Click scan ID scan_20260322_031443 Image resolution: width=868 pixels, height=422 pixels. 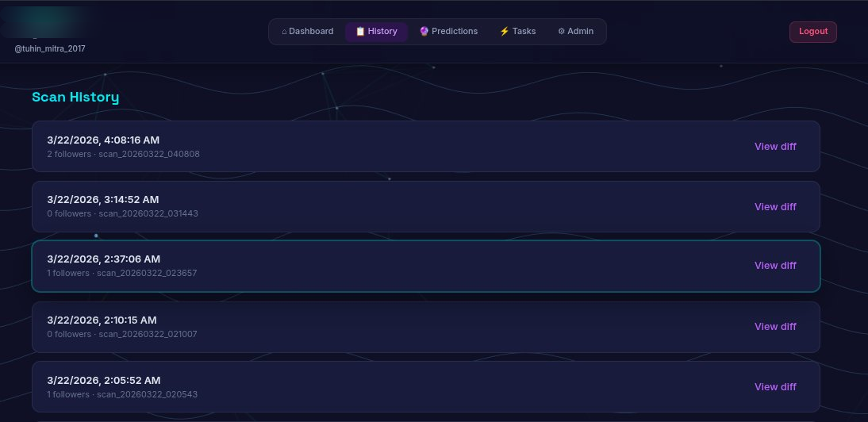point(148,214)
